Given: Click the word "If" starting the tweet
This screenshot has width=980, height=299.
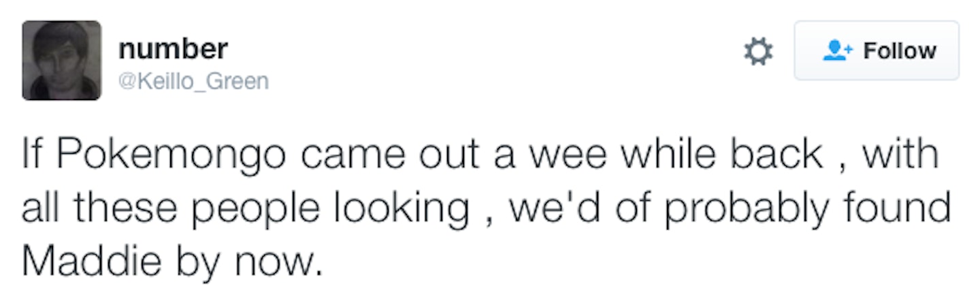Looking at the screenshot, I should (33, 155).
